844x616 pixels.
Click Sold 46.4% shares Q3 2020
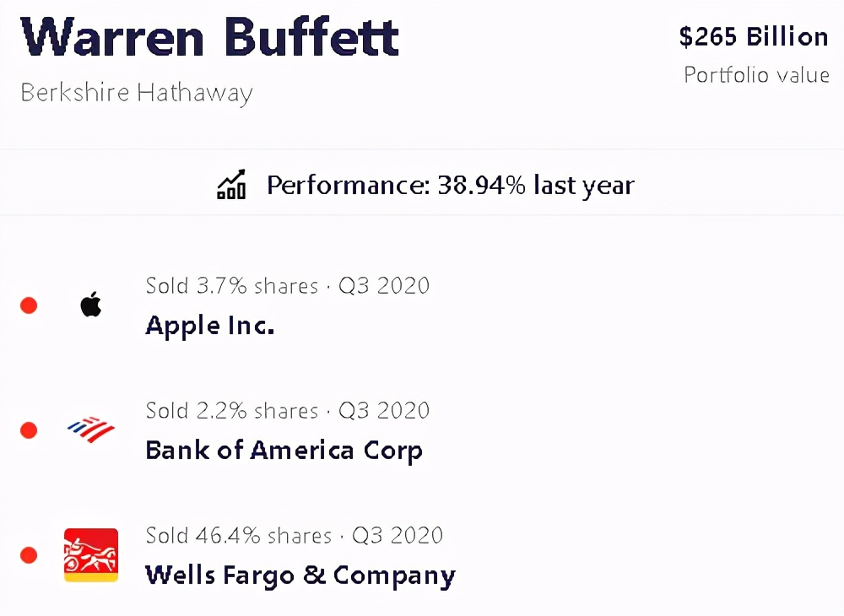(x=294, y=535)
